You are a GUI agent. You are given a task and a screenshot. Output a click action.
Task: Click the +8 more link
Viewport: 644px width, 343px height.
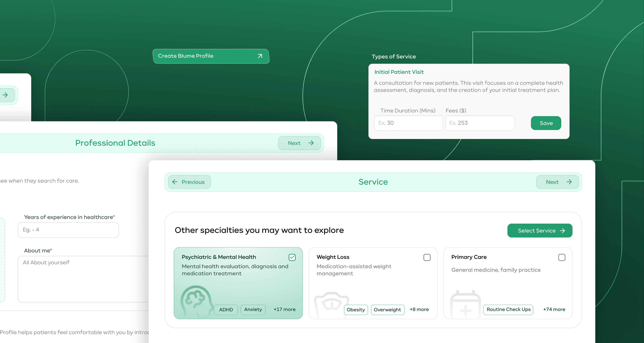419,309
